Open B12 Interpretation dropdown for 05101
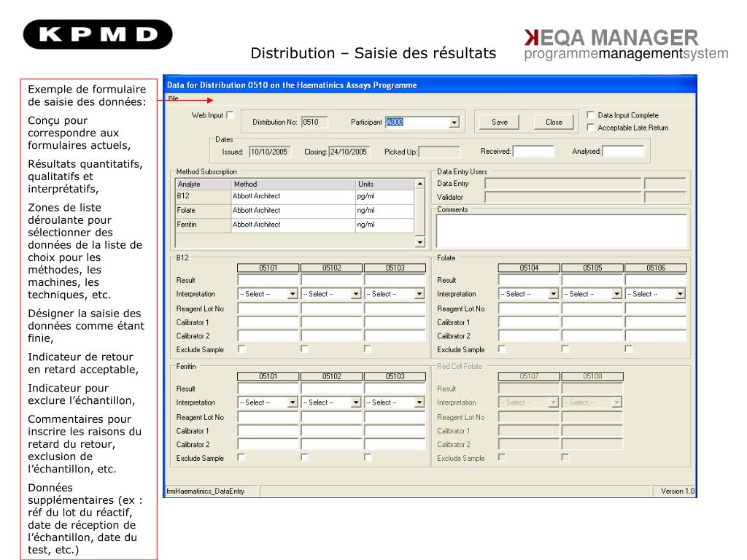 [x=293, y=295]
